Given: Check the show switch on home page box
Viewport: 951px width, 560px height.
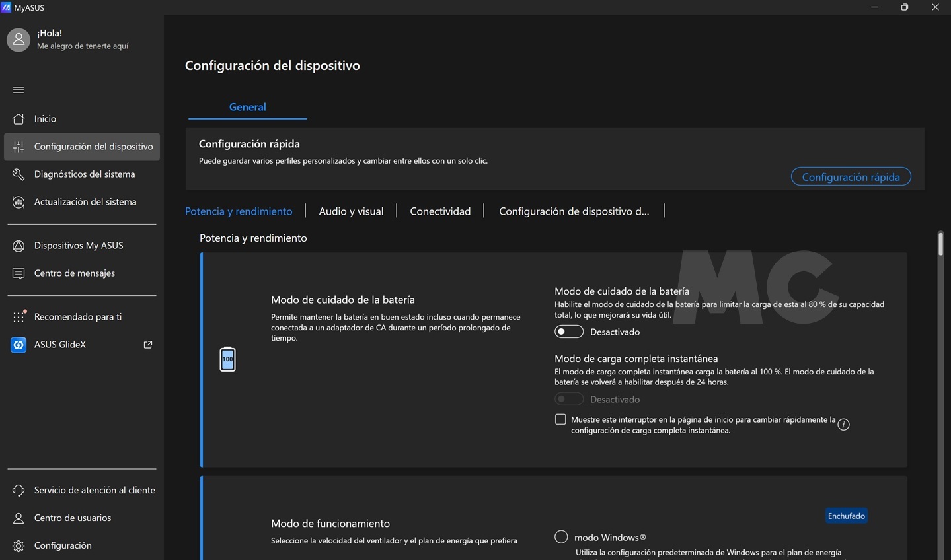Looking at the screenshot, I should coord(560,419).
